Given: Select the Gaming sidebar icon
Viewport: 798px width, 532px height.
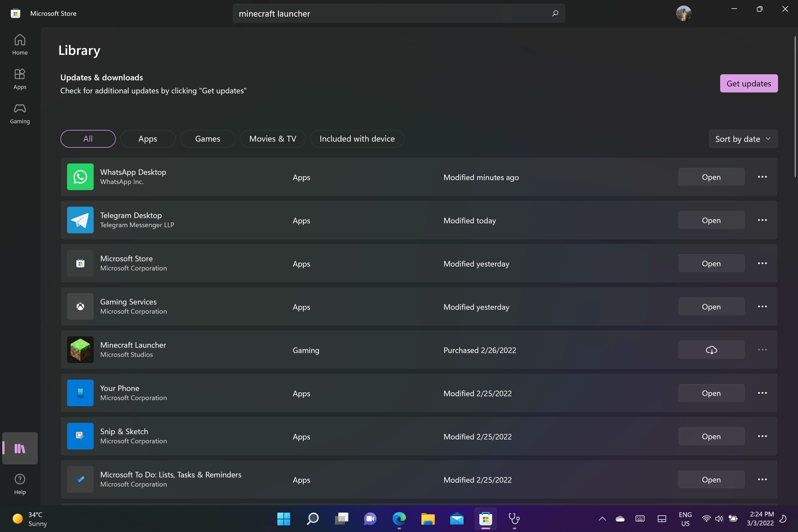Looking at the screenshot, I should tap(20, 113).
